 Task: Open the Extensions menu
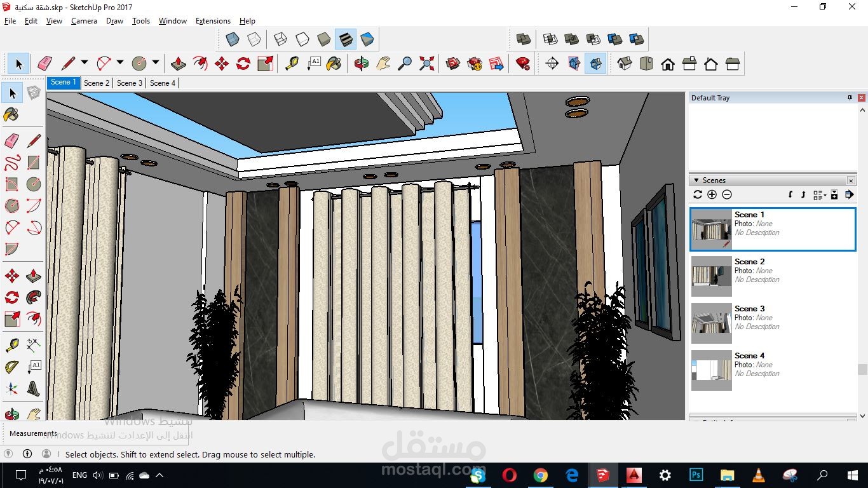[x=213, y=21]
